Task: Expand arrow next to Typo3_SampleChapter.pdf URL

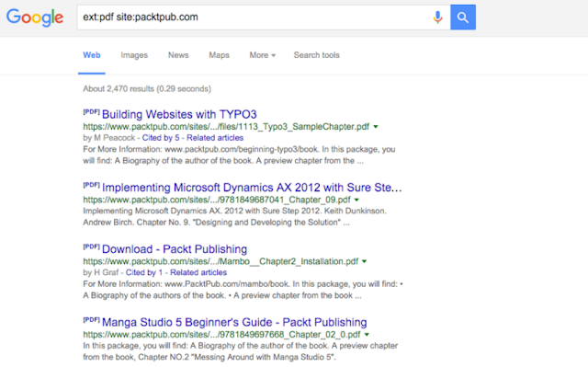Action: click(x=376, y=127)
